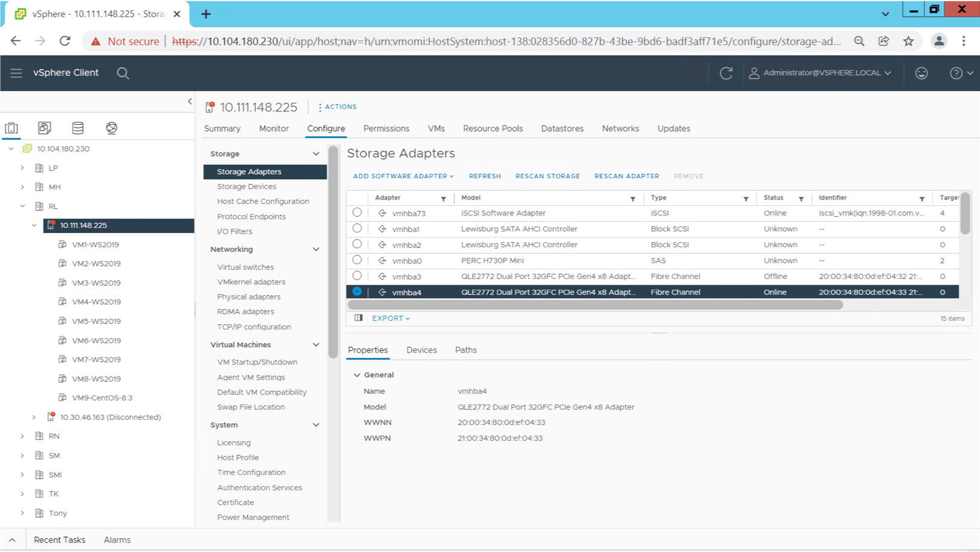Click Rescan Storage
This screenshot has width=980, height=552.
coord(547,176)
